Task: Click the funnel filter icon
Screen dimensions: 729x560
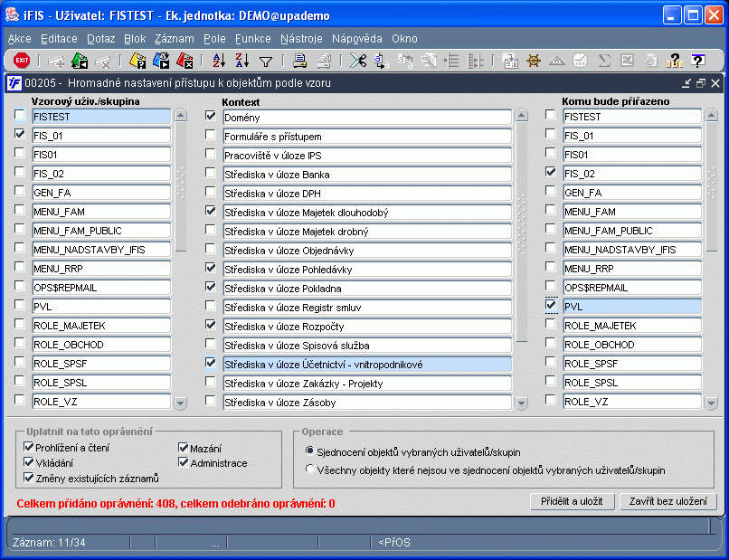Action: [266, 61]
